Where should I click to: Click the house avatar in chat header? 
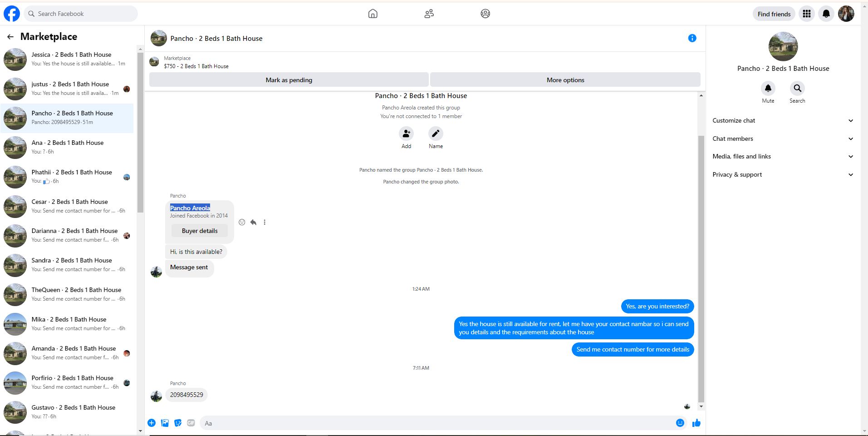(x=159, y=39)
